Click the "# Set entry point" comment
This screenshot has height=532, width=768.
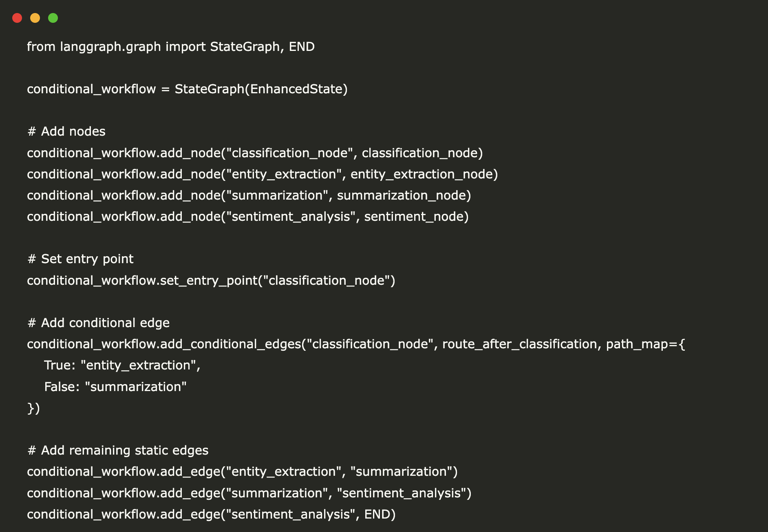coord(80,259)
